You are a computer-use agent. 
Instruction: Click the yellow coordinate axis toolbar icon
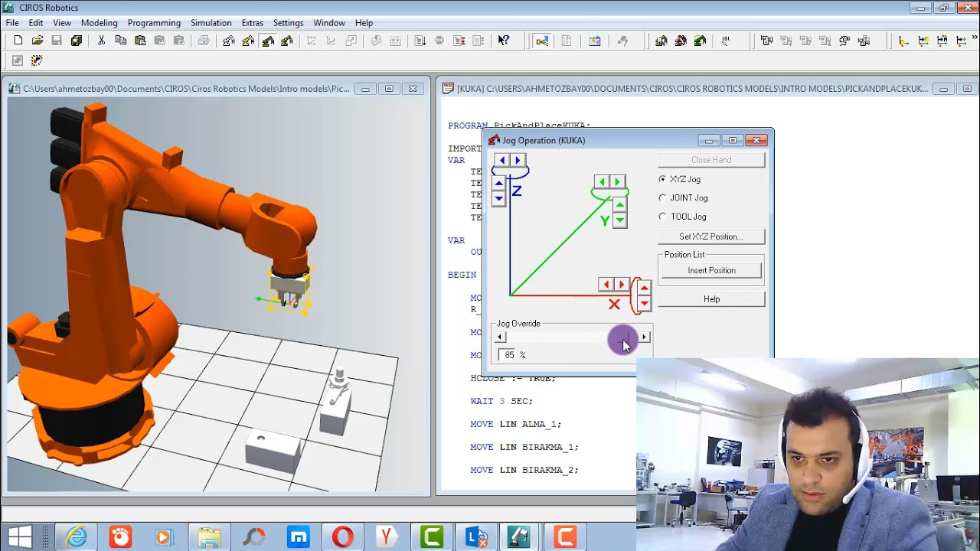click(903, 41)
